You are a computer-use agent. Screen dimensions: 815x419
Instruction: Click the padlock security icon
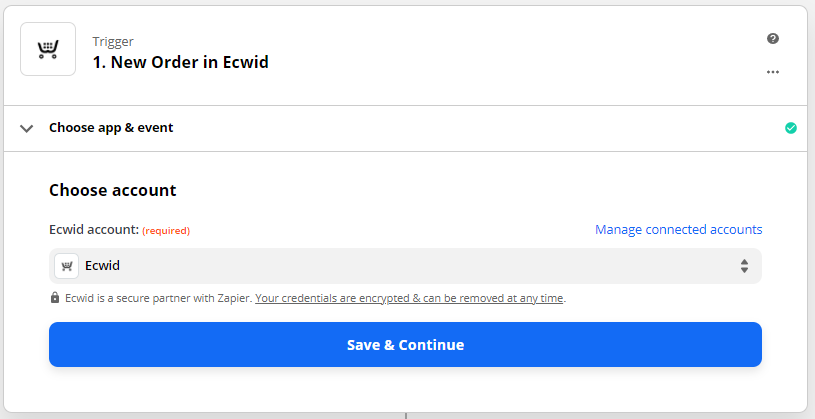point(55,298)
